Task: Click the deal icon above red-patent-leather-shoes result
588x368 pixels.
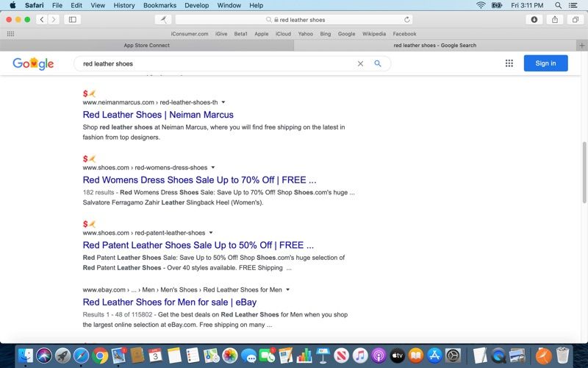Action: tap(89, 224)
